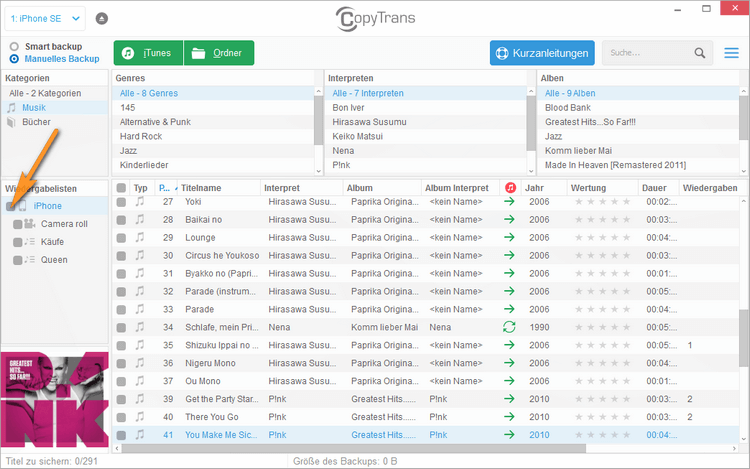Screen dimensions: 750x469
Task: Select the Manuelles Backup radio button
Action: 14,59
